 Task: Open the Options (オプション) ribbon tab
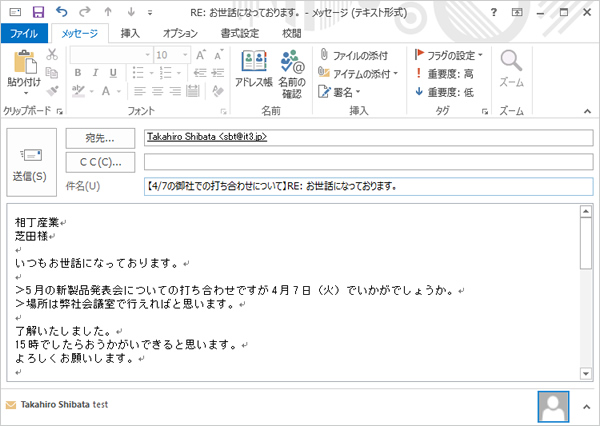tap(180, 33)
